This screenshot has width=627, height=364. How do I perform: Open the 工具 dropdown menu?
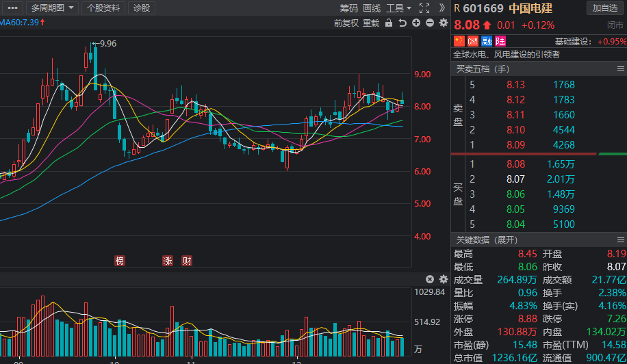[398, 8]
